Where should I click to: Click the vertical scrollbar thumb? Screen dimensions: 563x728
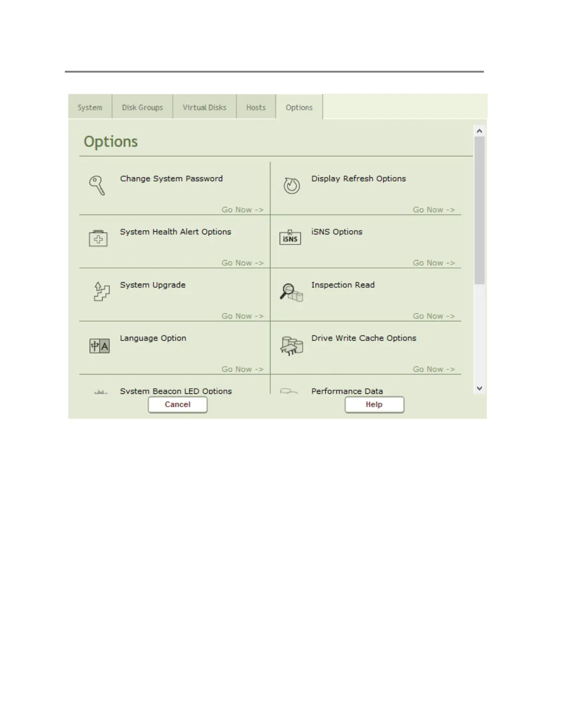coord(479,210)
